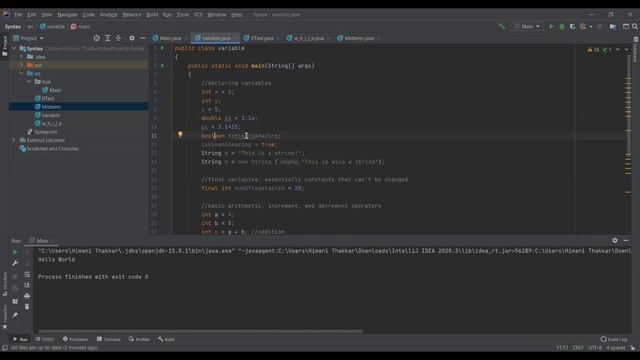Clear the console with the trash icon
The image size is (640, 360).
coord(27,307)
